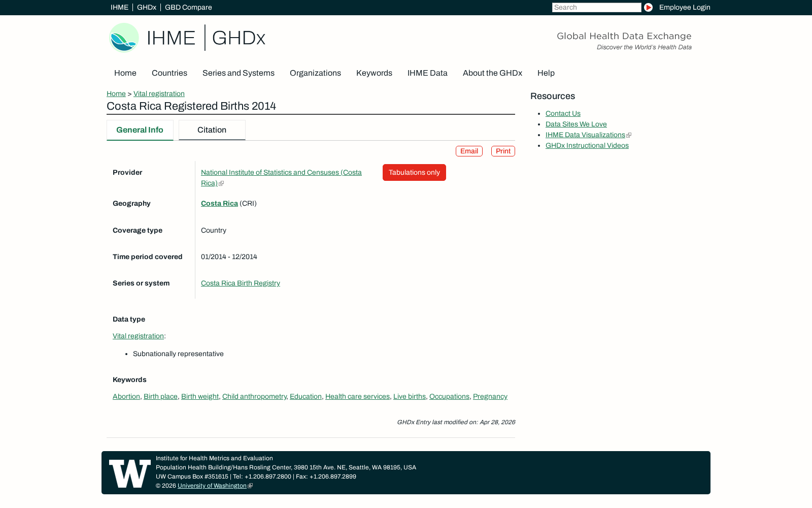Image resolution: width=812 pixels, height=508 pixels.
Task: Click the Subnationally representative bullet text
Action: tap(178, 354)
